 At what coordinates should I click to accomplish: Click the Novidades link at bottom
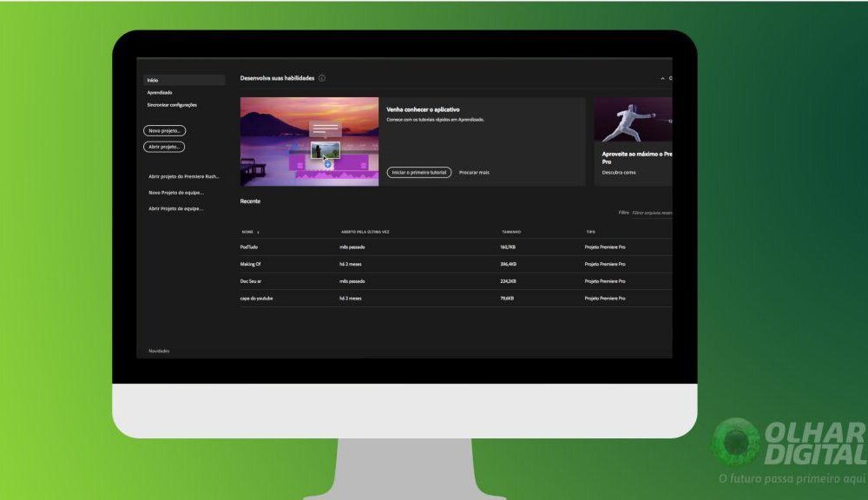[159, 351]
